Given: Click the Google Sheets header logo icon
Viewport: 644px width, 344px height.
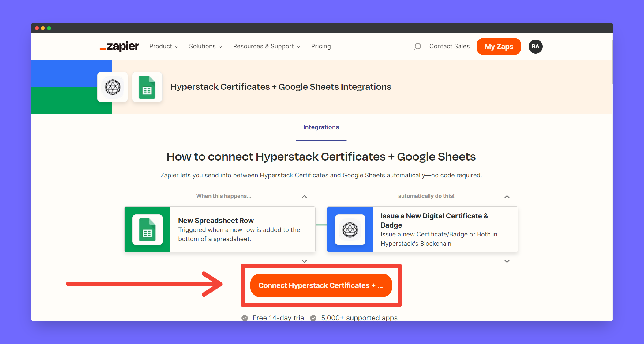Looking at the screenshot, I should point(147,87).
